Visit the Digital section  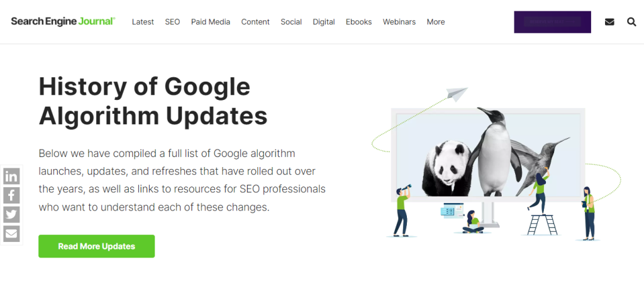click(x=324, y=22)
